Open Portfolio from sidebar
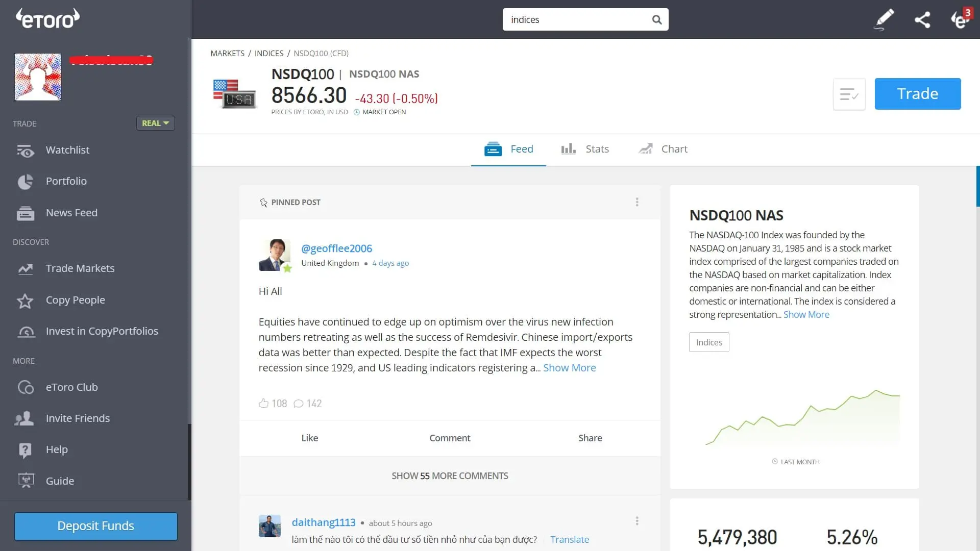 (x=66, y=181)
